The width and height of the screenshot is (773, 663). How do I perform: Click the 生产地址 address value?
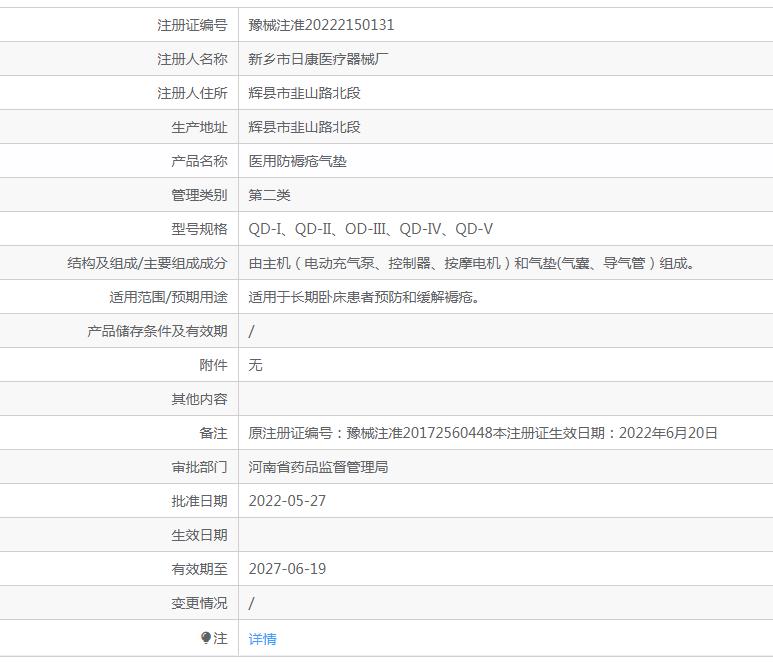[304, 127]
